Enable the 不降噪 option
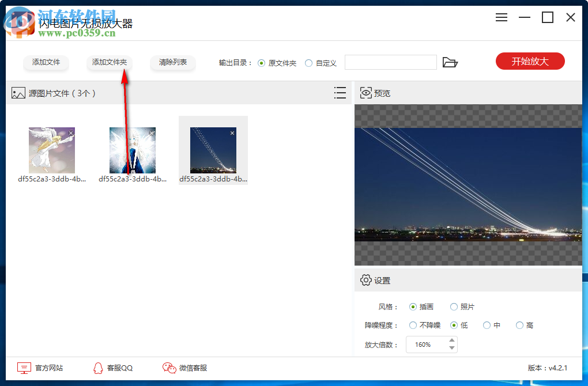The height and width of the screenshot is (386, 588). 413,325
